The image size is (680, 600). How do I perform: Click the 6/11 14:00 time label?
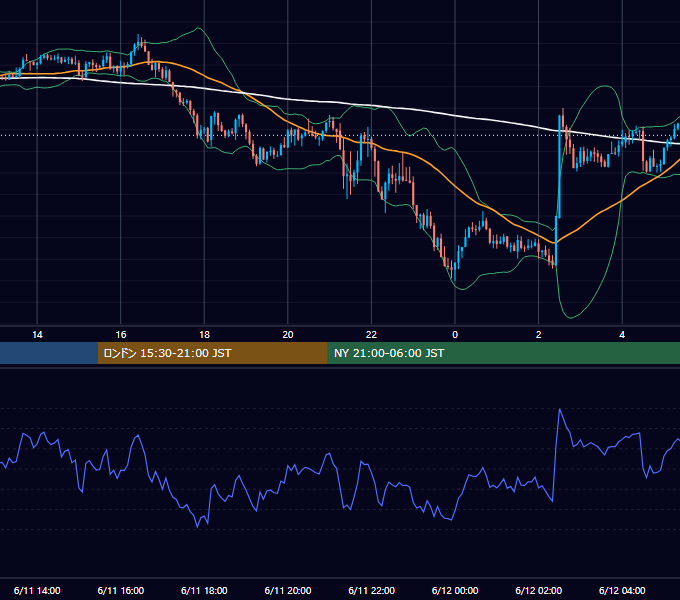click(37, 590)
